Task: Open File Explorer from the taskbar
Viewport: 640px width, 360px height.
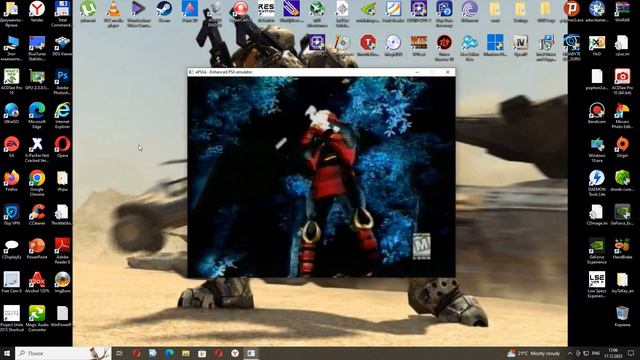Action: (x=186, y=353)
